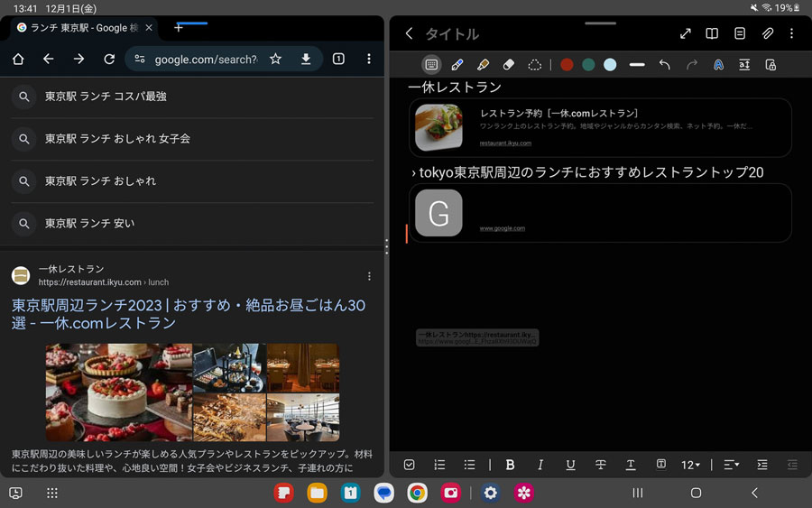The width and height of the screenshot is (812, 508).
Task: Go back from the note
Action: [x=409, y=33]
